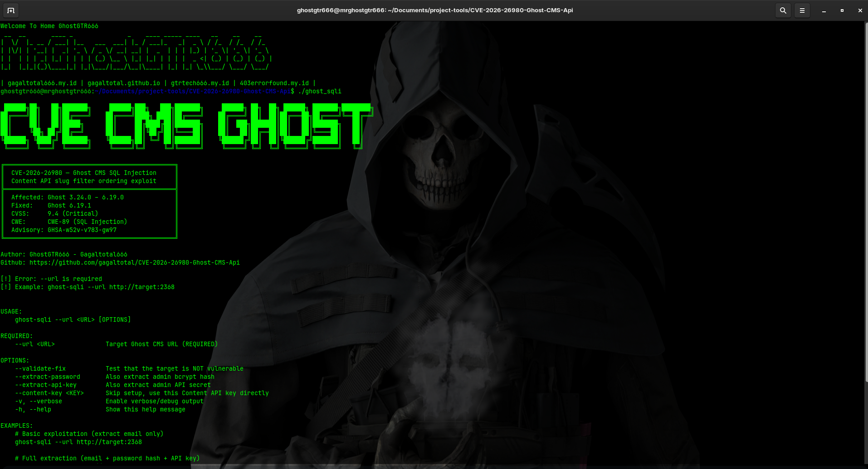
Task: Click the '-h, --help' option name
Action: [33, 410]
